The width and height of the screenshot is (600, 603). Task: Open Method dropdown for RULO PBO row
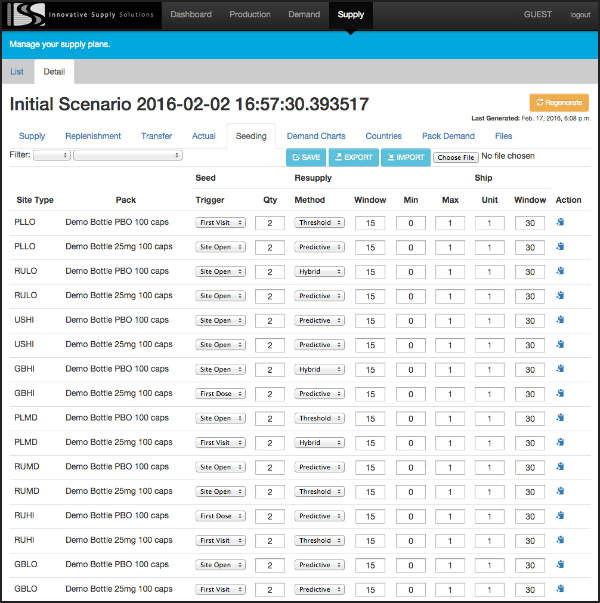(x=319, y=271)
